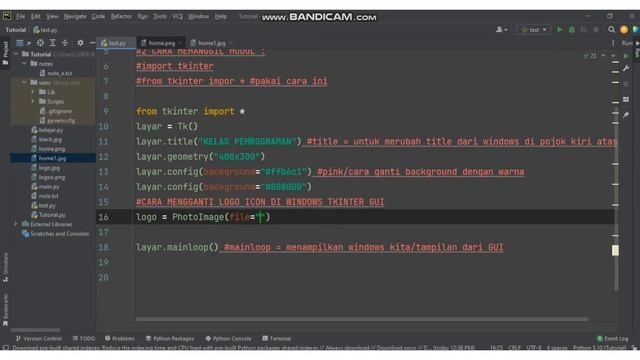
Task: Collapse all in project tree
Action: tap(65, 42)
